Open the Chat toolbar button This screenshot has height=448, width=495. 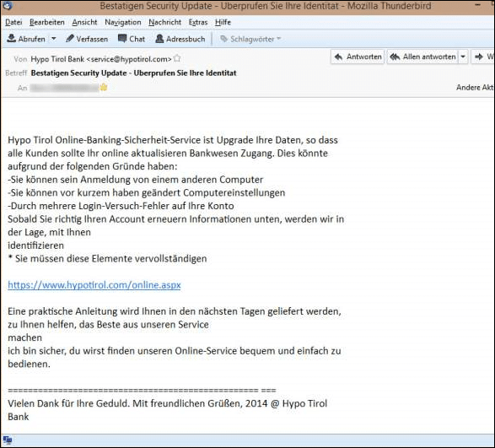132,39
